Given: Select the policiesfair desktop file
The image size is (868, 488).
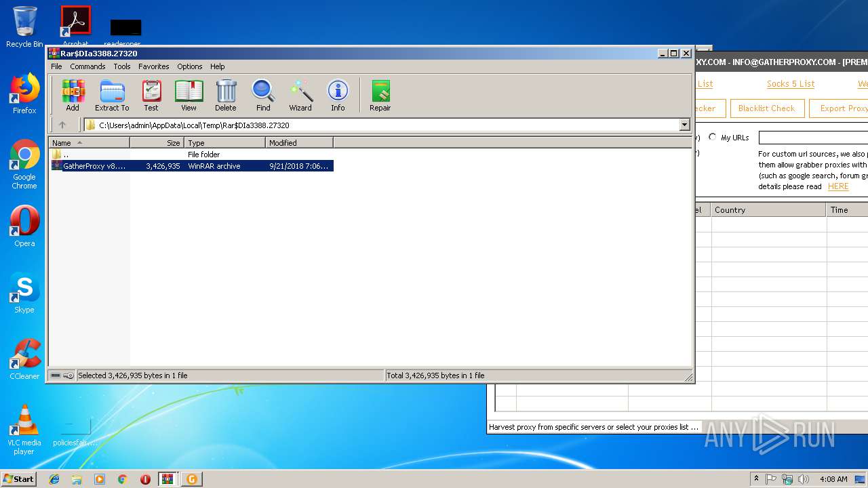Looking at the screenshot, I should click(75, 432).
